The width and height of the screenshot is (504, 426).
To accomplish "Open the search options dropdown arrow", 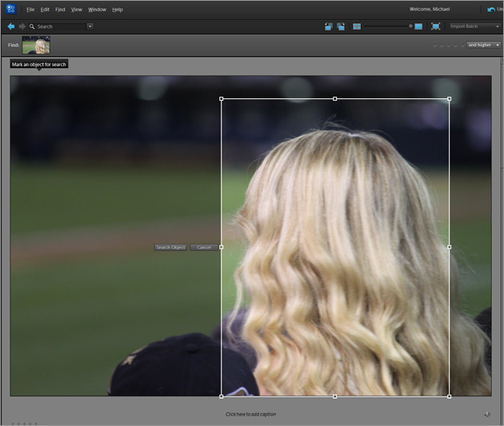I will click(90, 26).
